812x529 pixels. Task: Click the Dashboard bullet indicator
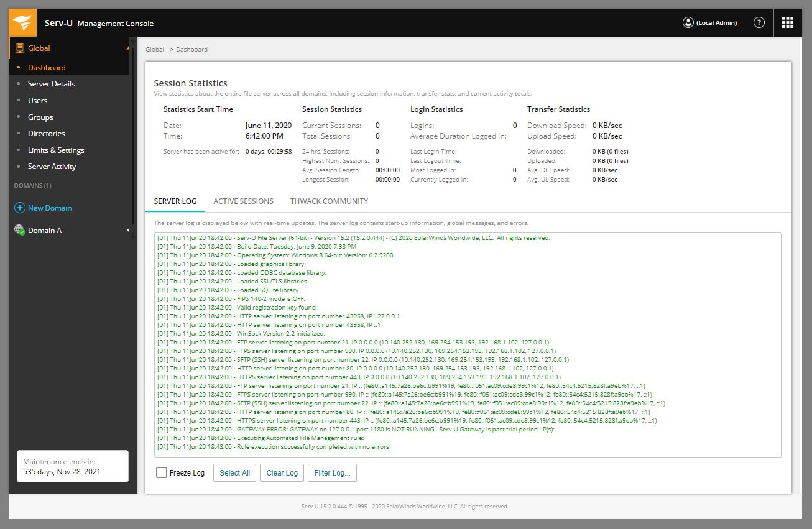click(17, 67)
